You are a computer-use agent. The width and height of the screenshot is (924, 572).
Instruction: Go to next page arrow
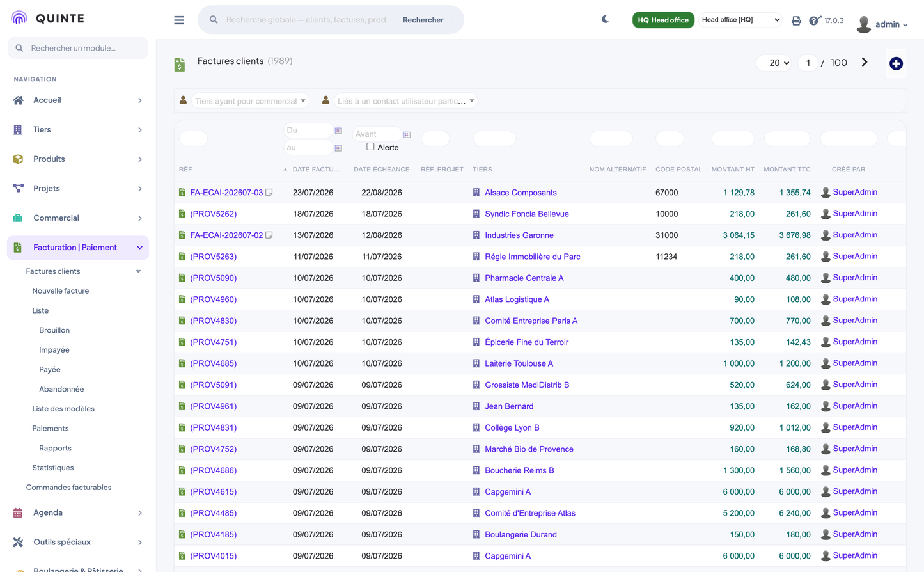[x=865, y=62]
